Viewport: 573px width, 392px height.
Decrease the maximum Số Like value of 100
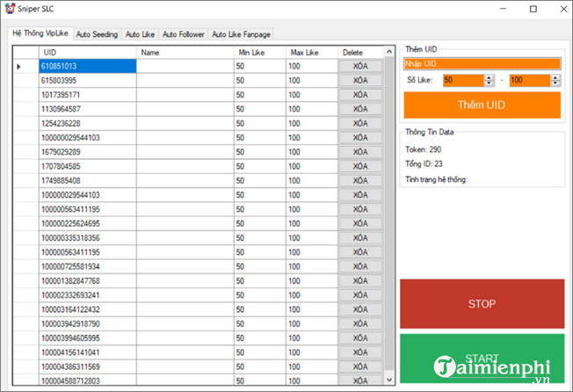point(555,83)
